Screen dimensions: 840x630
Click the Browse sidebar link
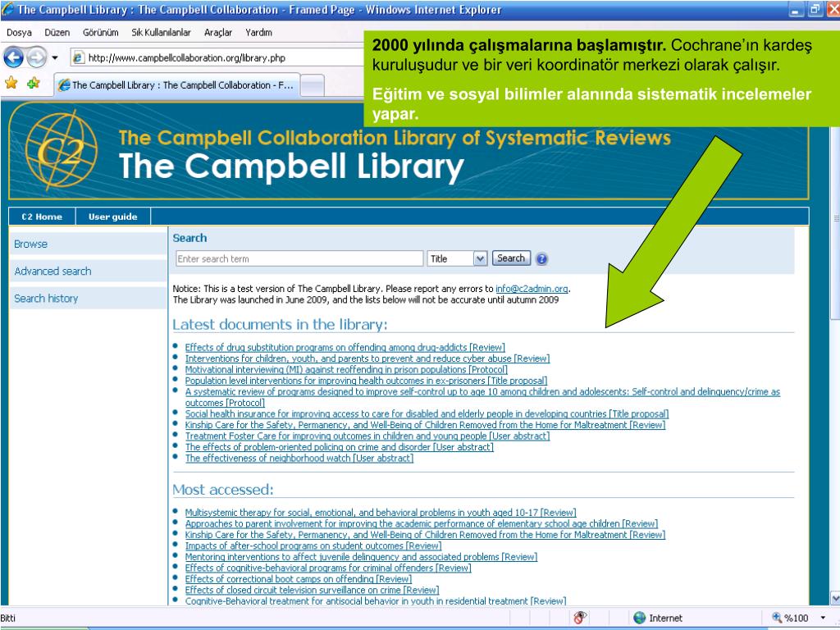[30, 244]
